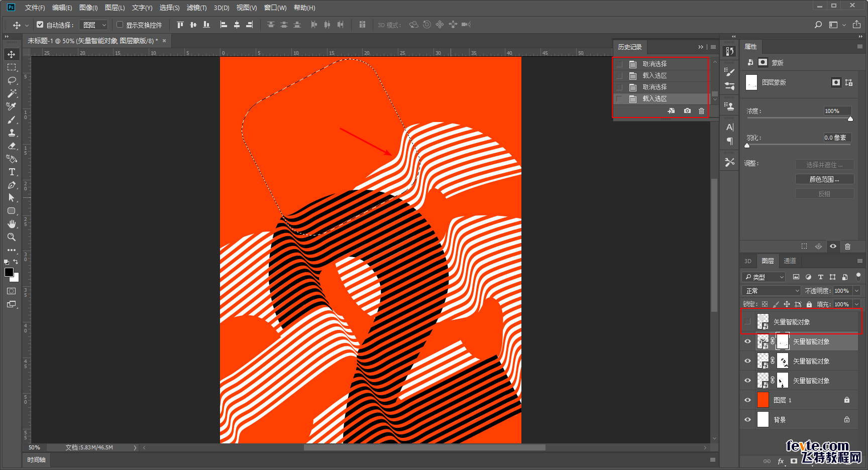Open Auto-Select 图层 dropdown
Viewport: 868px width, 470px height.
pos(94,25)
